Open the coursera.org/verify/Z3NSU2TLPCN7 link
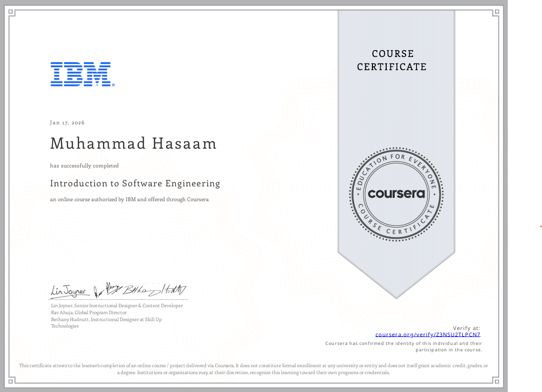542x392 pixels. point(427,335)
